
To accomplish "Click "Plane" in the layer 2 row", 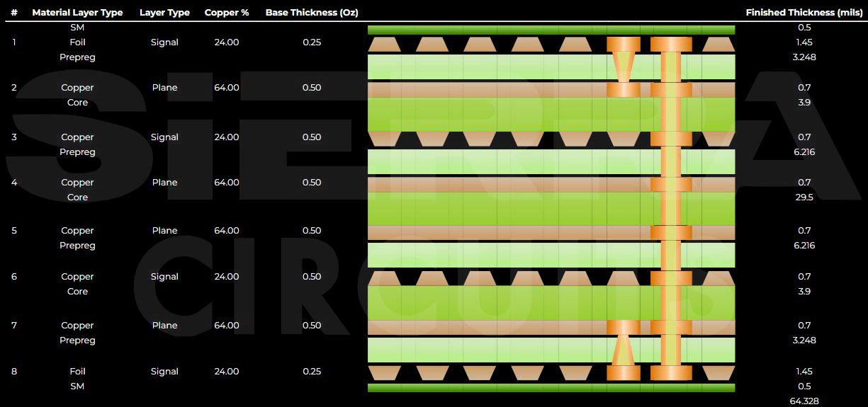I will click(x=164, y=88).
